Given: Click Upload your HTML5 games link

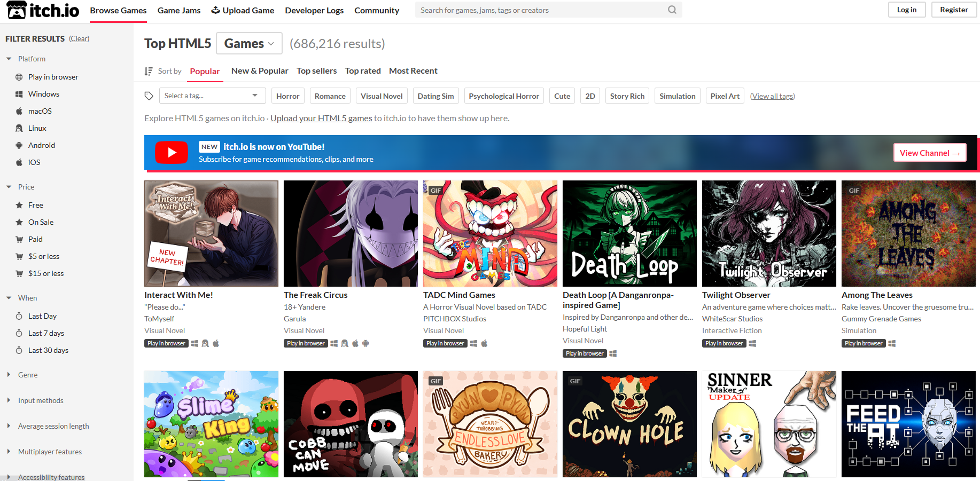Looking at the screenshot, I should (321, 119).
